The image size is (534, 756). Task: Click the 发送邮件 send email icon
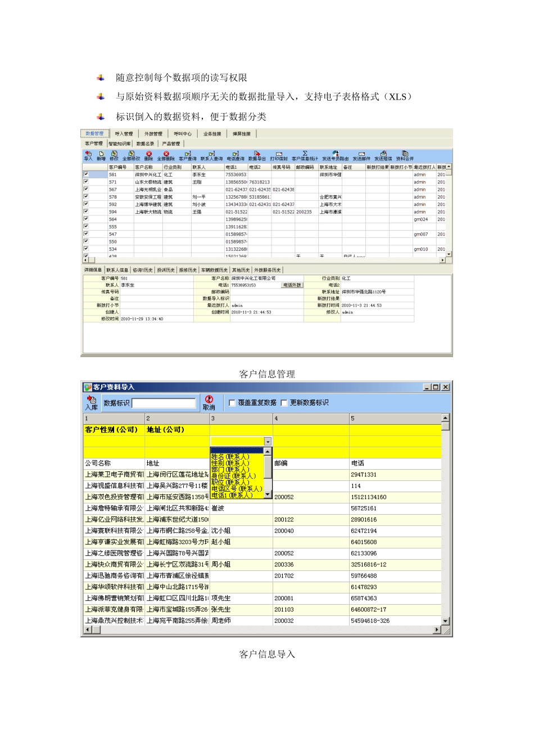point(361,156)
